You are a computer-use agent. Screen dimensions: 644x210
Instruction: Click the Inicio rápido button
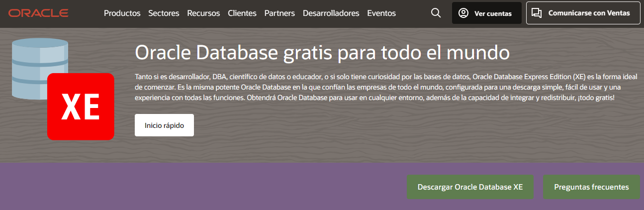click(x=164, y=125)
